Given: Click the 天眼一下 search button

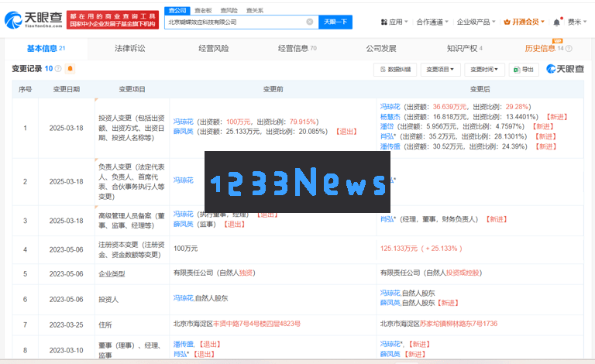Looking at the screenshot, I should point(335,22).
